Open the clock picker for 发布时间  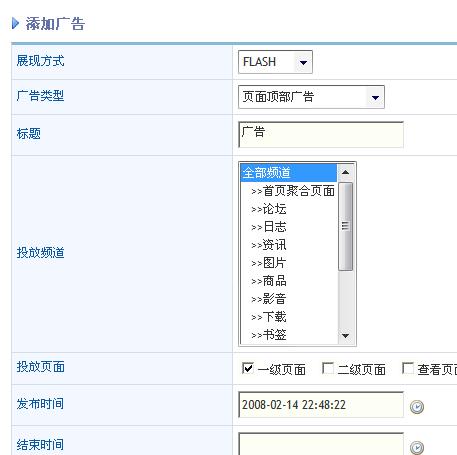pyautogui.click(x=417, y=407)
